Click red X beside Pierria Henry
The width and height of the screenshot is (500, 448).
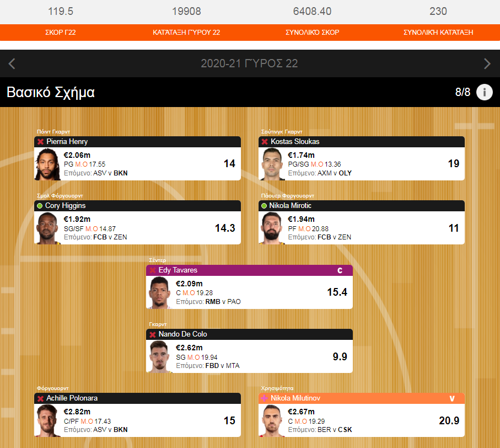tap(40, 142)
